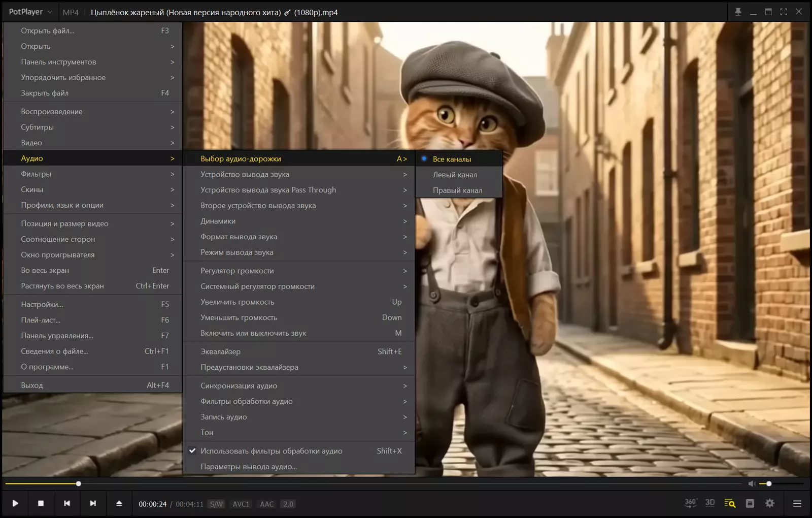
Task: Open 'Панель управления...' menu entry
Action: [93, 336]
